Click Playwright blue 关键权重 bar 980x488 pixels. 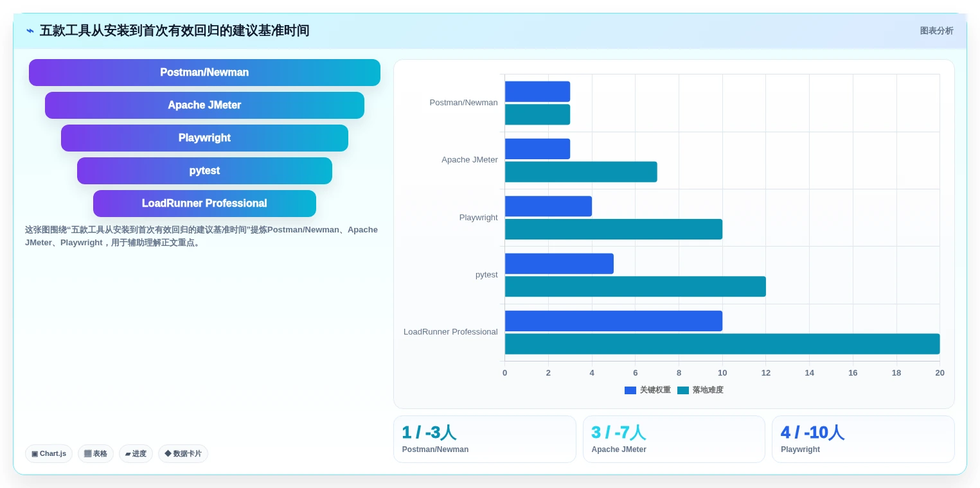(548, 206)
